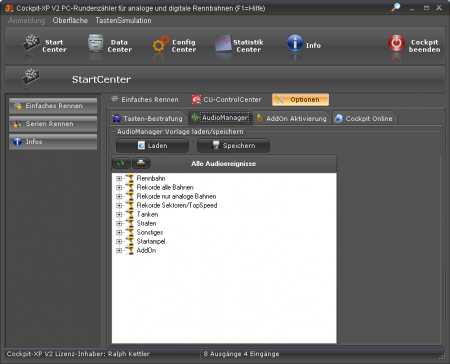Image resolution: width=450 pixels, height=364 pixels.
Task: Open the Config Center gears icon
Action: [x=161, y=43]
